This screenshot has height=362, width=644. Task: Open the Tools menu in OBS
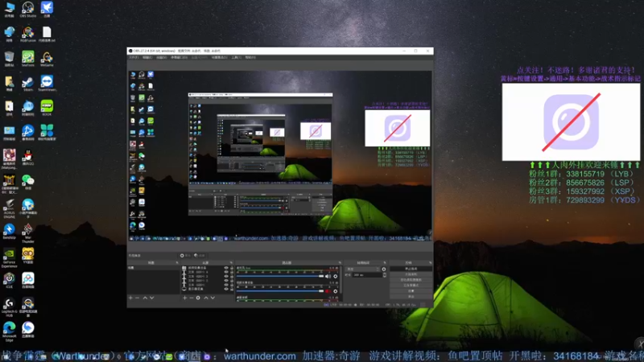236,57
